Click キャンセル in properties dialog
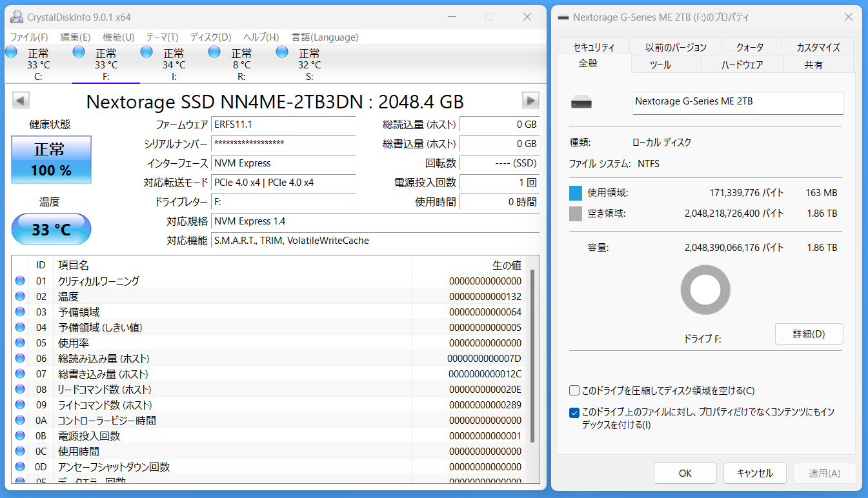This screenshot has height=498, width=868. (755, 473)
